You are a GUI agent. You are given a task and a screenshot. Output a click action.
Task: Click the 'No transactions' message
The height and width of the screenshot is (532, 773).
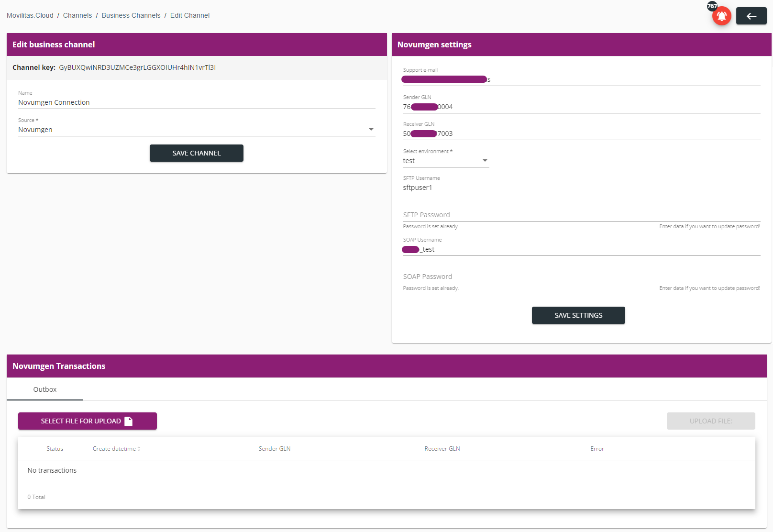click(x=52, y=470)
